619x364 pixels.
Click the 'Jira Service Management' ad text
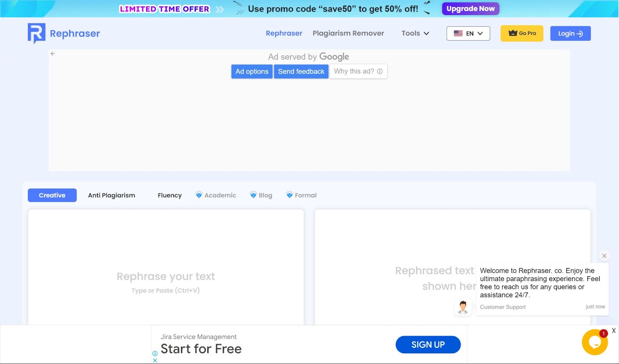click(198, 337)
